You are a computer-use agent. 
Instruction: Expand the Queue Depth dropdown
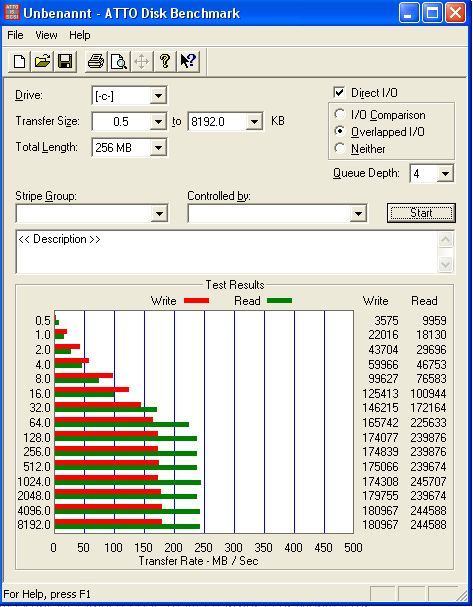click(x=445, y=173)
